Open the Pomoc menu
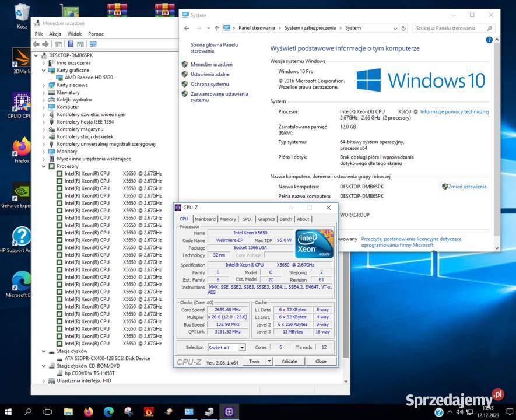The width and height of the screenshot is (516, 420). click(96, 34)
